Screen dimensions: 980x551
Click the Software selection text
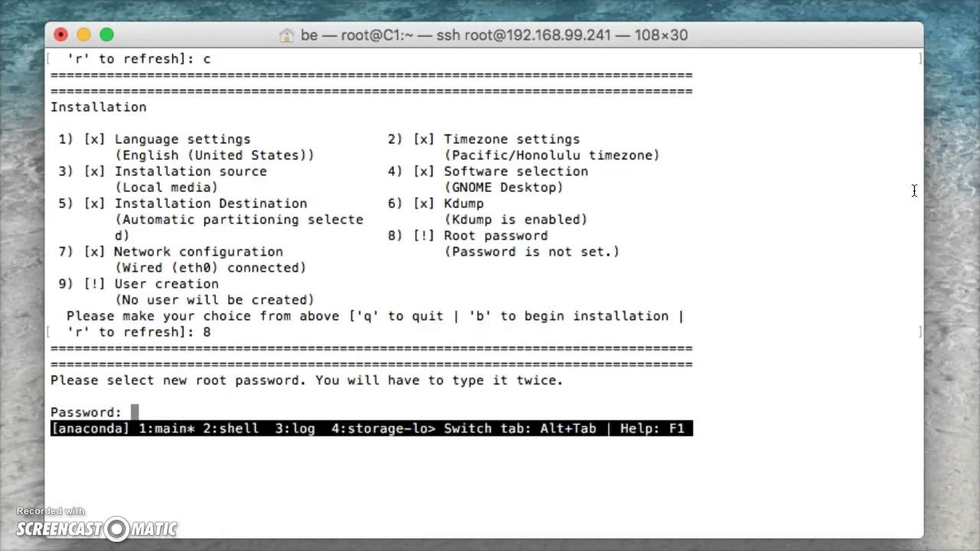tap(516, 171)
